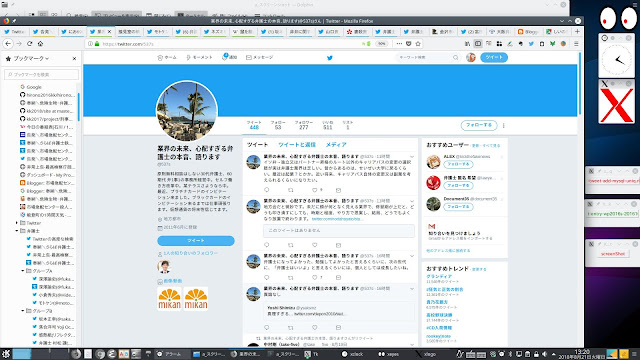Bookmark this page with the star icon

pos(418,44)
